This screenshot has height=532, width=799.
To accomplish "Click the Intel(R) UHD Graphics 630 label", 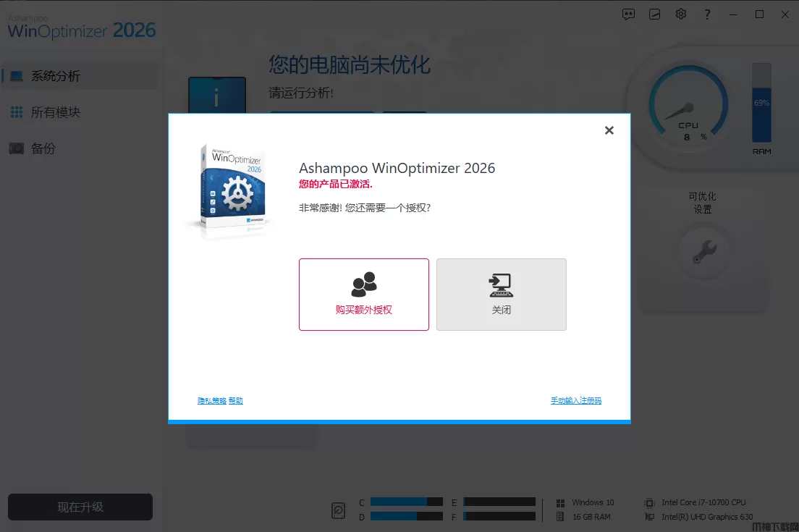I will [707, 517].
